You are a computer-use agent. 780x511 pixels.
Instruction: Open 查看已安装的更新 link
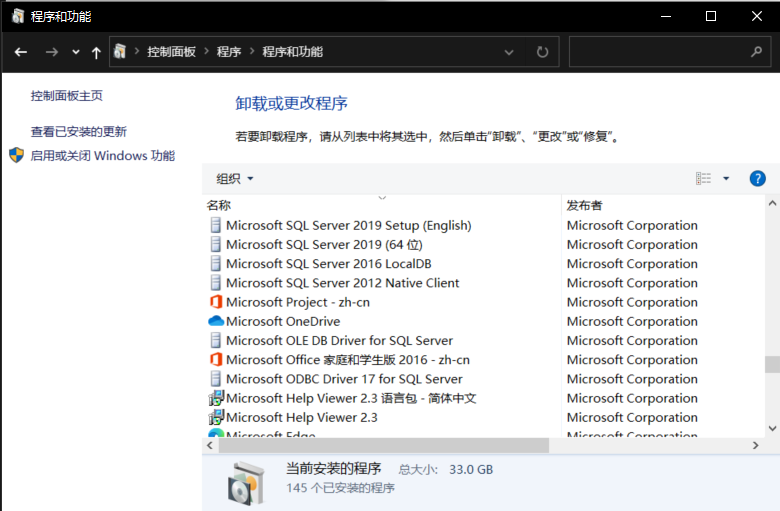tap(79, 131)
